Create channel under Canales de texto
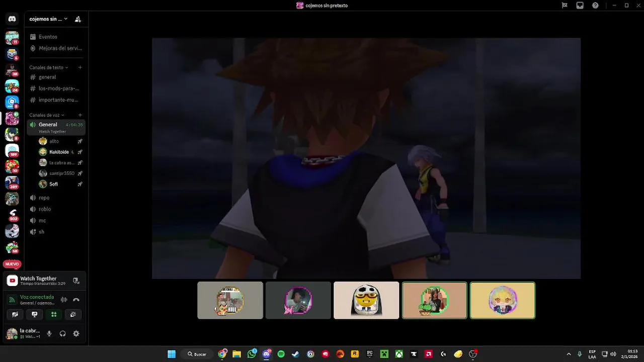This screenshot has width=644, height=362. pos(80,67)
